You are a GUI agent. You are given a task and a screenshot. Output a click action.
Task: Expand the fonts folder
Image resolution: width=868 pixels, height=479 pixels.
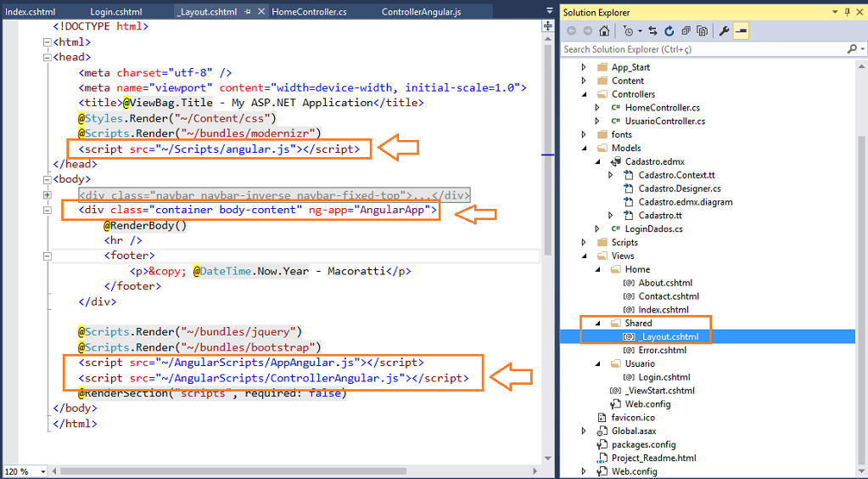584,134
